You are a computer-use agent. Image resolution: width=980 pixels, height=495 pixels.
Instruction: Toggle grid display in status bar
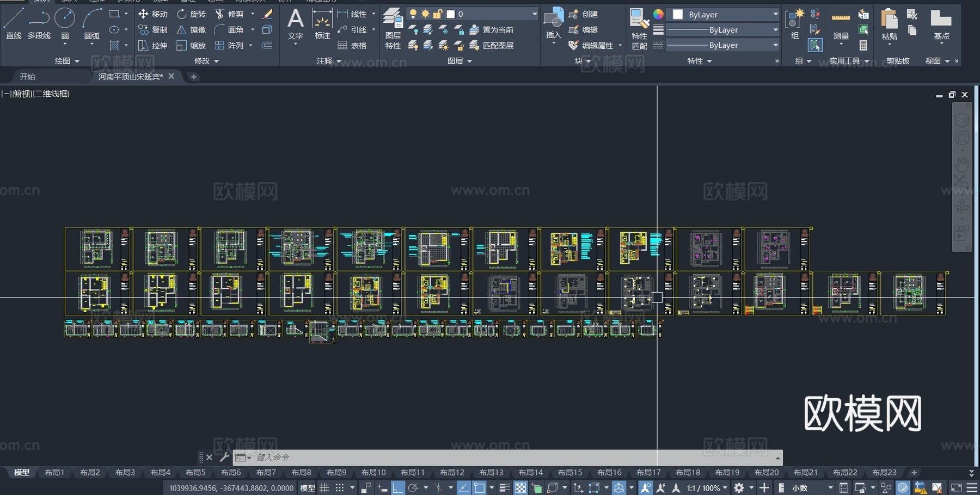click(x=324, y=488)
